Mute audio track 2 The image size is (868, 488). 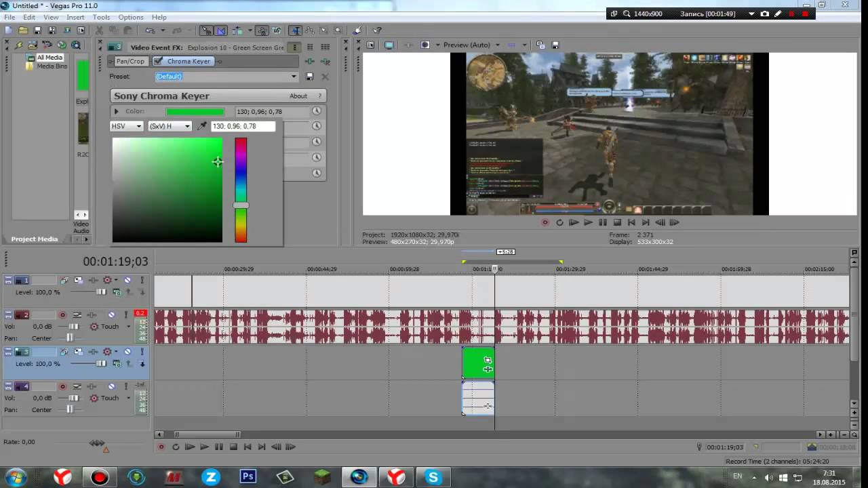pyautogui.click(x=112, y=315)
